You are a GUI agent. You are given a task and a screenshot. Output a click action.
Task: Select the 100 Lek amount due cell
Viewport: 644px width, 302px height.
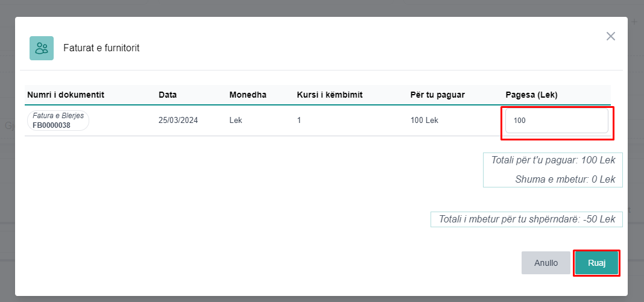425,121
